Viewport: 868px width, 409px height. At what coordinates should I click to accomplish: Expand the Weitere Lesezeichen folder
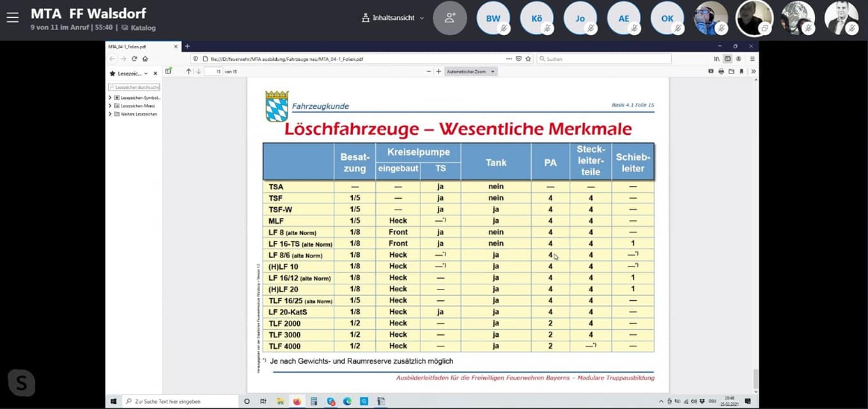pyautogui.click(x=110, y=114)
